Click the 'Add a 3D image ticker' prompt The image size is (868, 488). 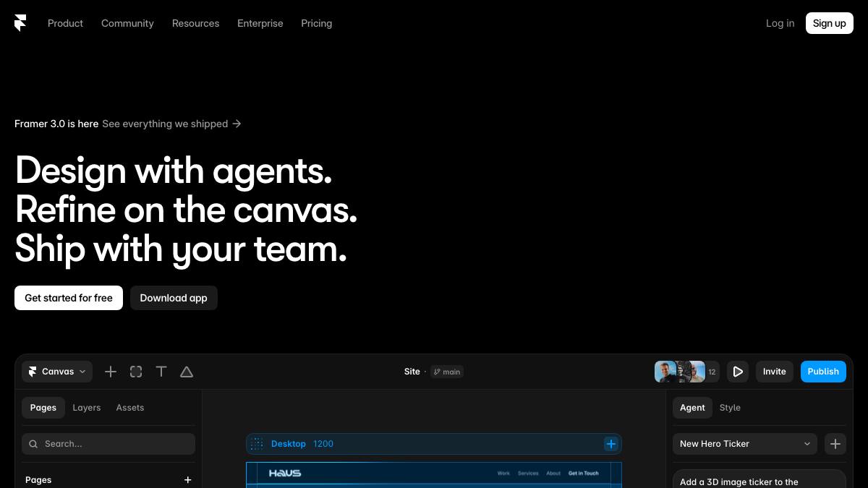[759, 480]
